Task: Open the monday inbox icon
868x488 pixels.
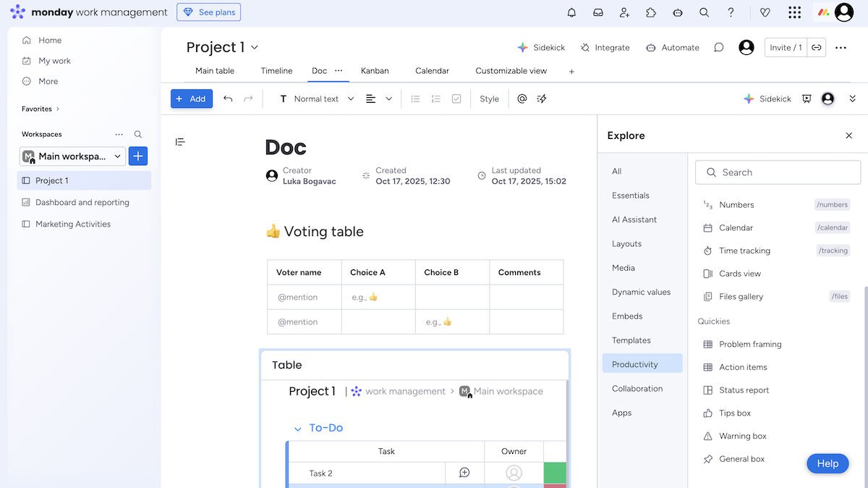Action: pyautogui.click(x=597, y=12)
